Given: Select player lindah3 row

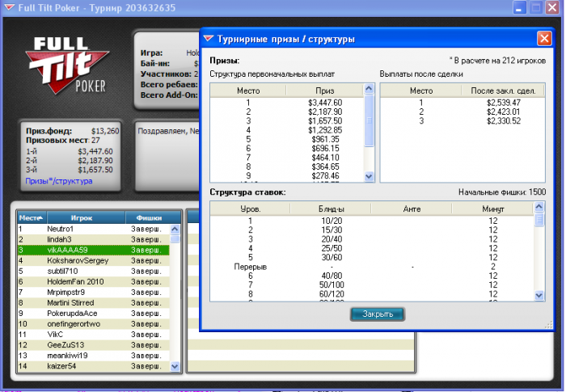Looking at the screenshot, I should click(94, 239).
